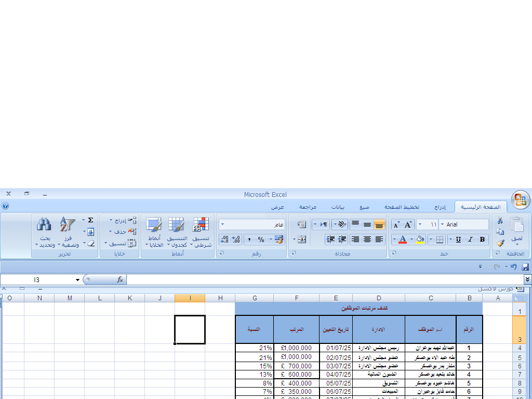Apply percent style format

[x=261, y=240]
